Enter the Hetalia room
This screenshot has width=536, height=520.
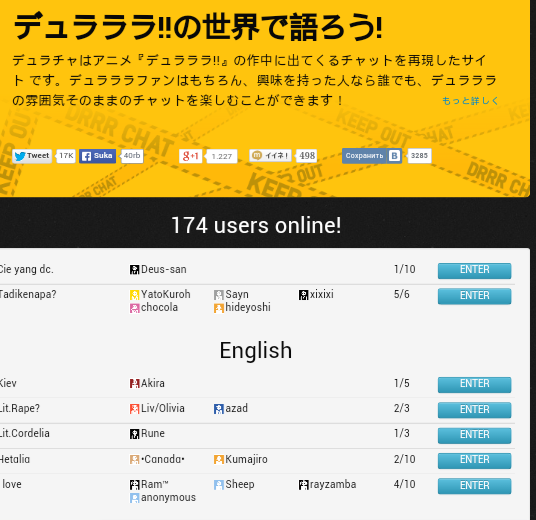pos(474,460)
